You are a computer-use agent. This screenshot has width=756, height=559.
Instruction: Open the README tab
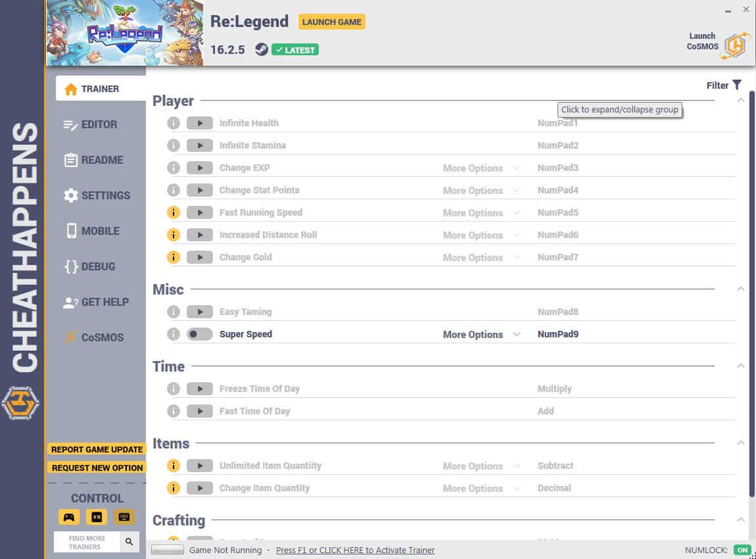coord(93,160)
